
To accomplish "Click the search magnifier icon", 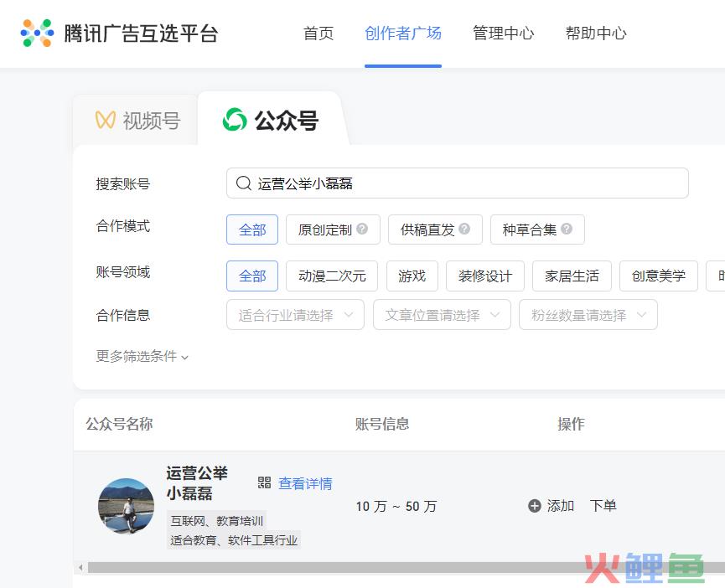I will click(244, 183).
